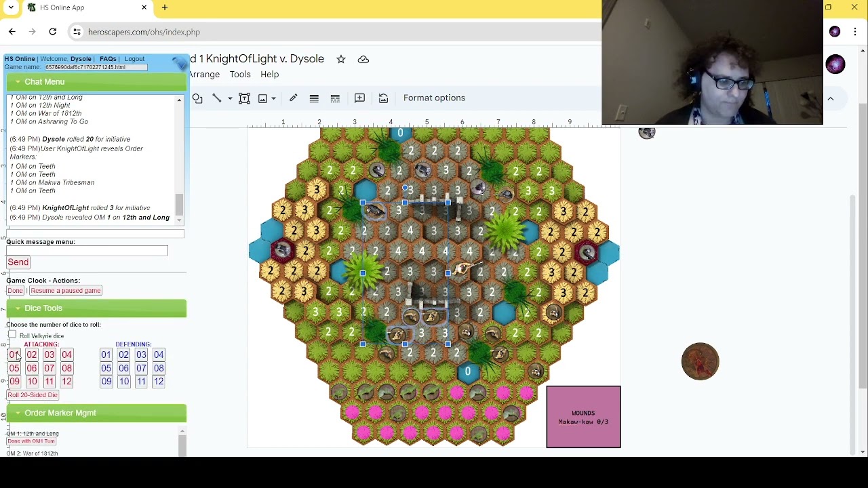Click Done with OM1 Turn button

click(31, 441)
